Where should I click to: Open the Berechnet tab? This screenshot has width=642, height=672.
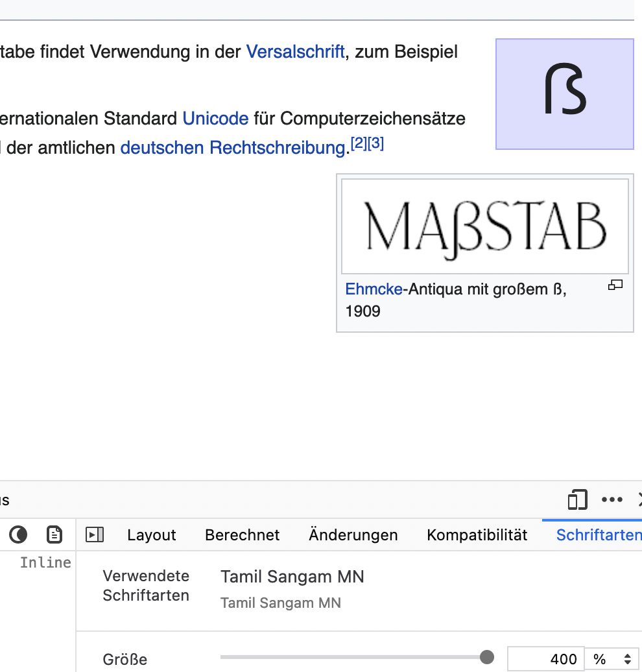[x=242, y=535]
